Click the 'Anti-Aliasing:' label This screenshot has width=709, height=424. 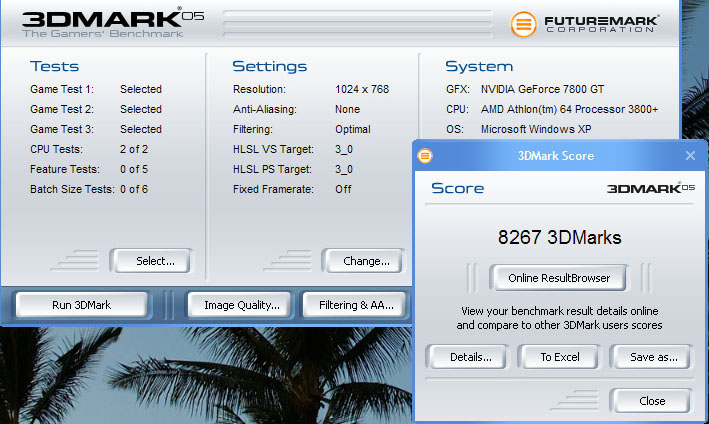click(x=265, y=109)
